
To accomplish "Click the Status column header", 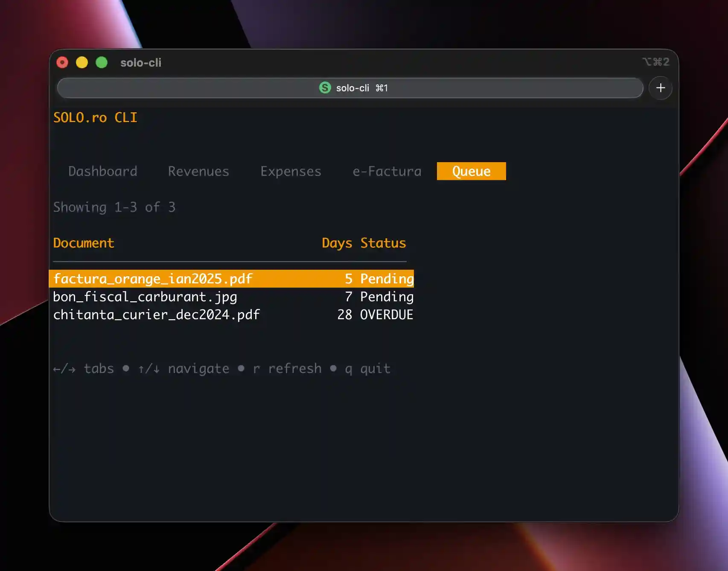I will point(383,243).
